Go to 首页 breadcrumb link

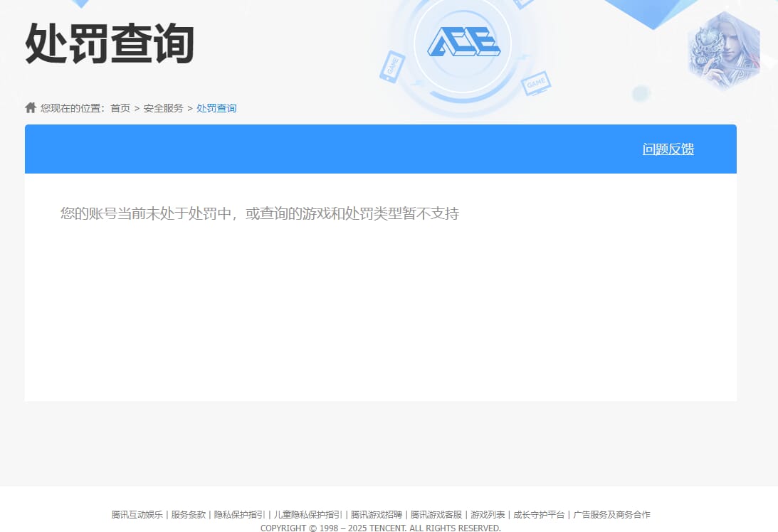(x=120, y=108)
